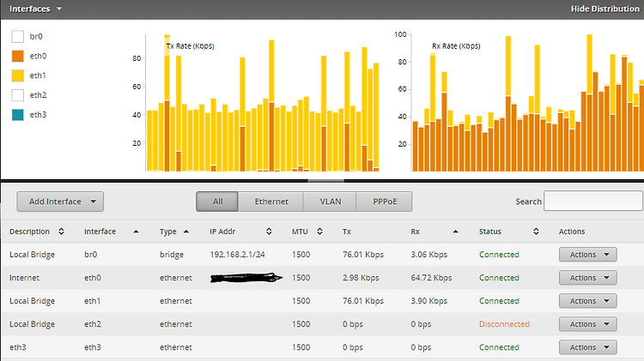
Task: Click the 3.06 Kbps Rx value
Action: point(428,255)
